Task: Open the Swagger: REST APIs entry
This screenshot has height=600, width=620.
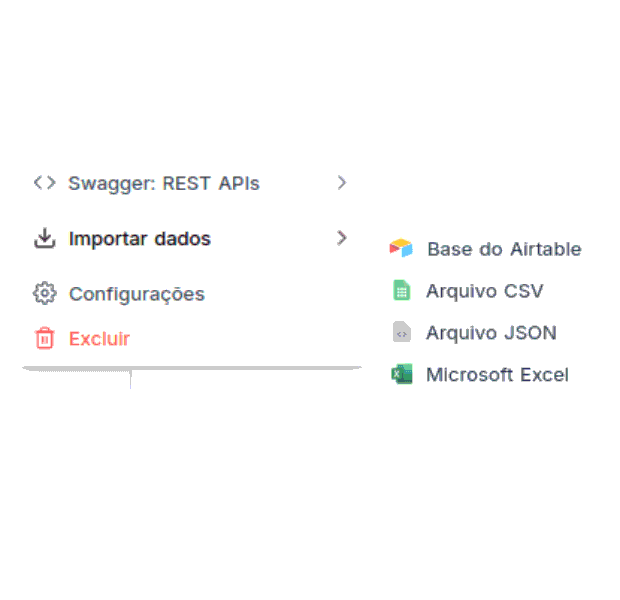Action: [x=163, y=184]
